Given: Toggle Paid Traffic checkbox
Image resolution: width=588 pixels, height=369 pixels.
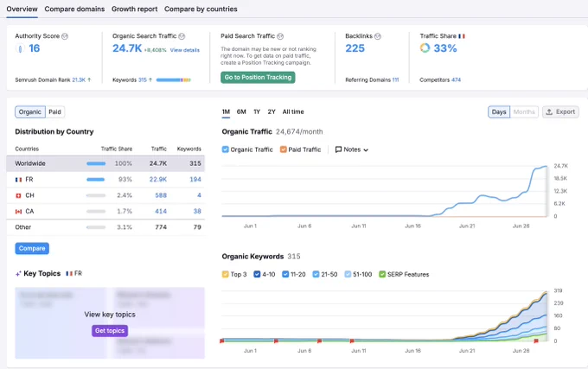Looking at the screenshot, I should tap(284, 150).
